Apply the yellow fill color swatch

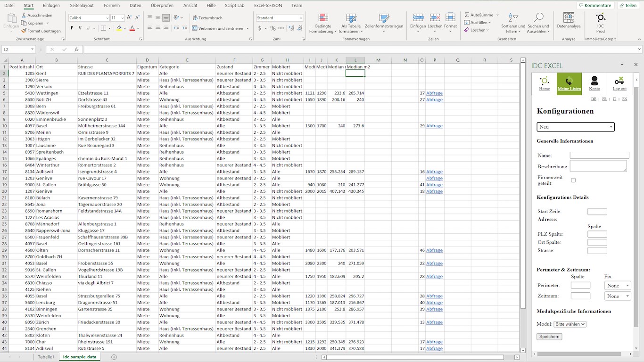(119, 28)
